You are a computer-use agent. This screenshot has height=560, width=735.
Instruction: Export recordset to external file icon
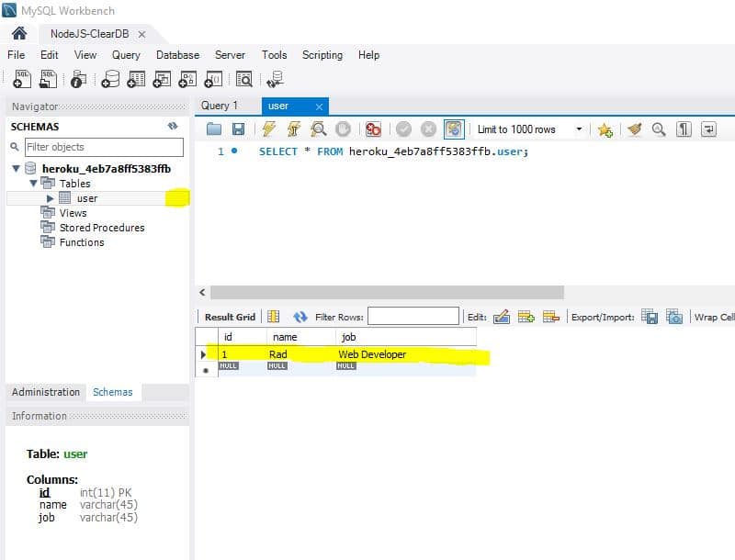tap(650, 317)
